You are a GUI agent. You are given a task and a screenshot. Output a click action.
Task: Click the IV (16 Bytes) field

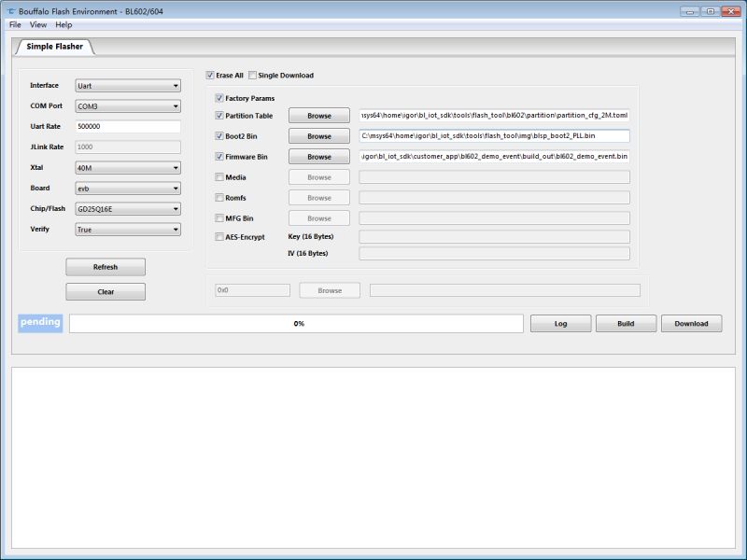click(495, 253)
